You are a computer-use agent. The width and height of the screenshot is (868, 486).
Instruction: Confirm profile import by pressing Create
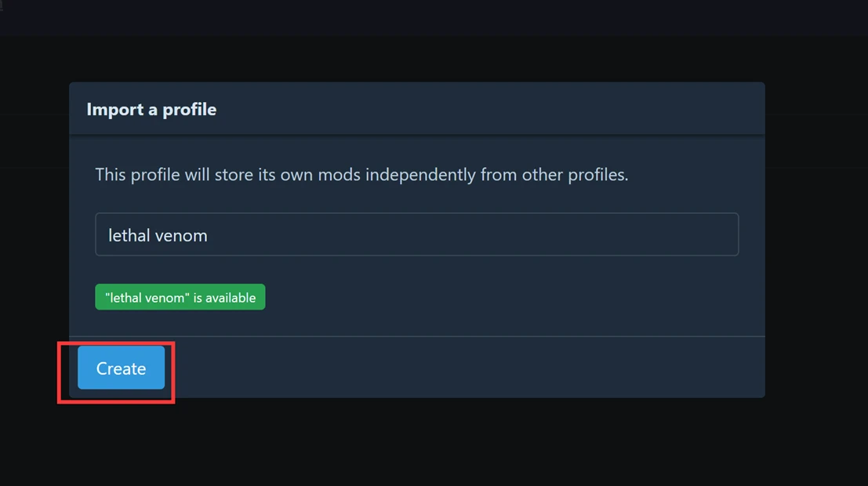click(121, 368)
